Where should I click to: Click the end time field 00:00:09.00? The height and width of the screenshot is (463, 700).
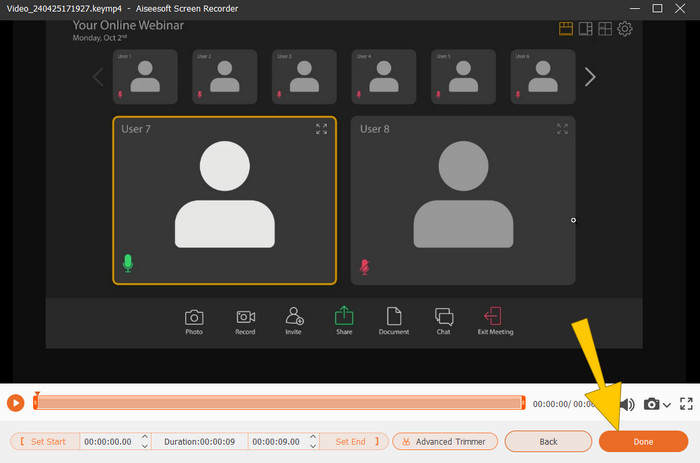[276, 442]
